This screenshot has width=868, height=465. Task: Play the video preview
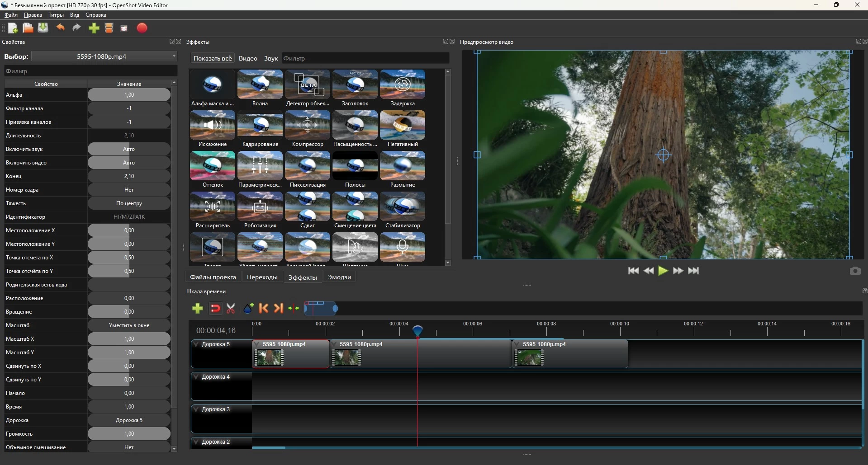click(663, 271)
